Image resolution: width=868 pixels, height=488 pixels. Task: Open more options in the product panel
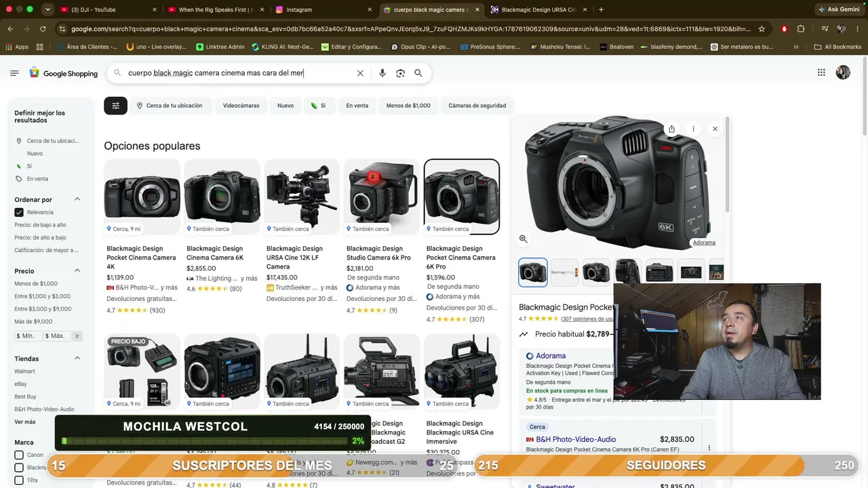(x=693, y=129)
